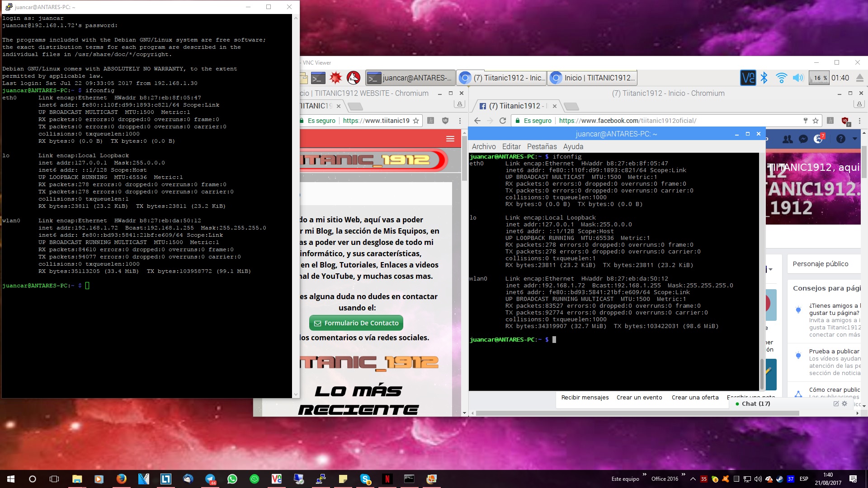Reload the Facebook page in Chromium
Viewport: 868px width, 488px height.
502,121
